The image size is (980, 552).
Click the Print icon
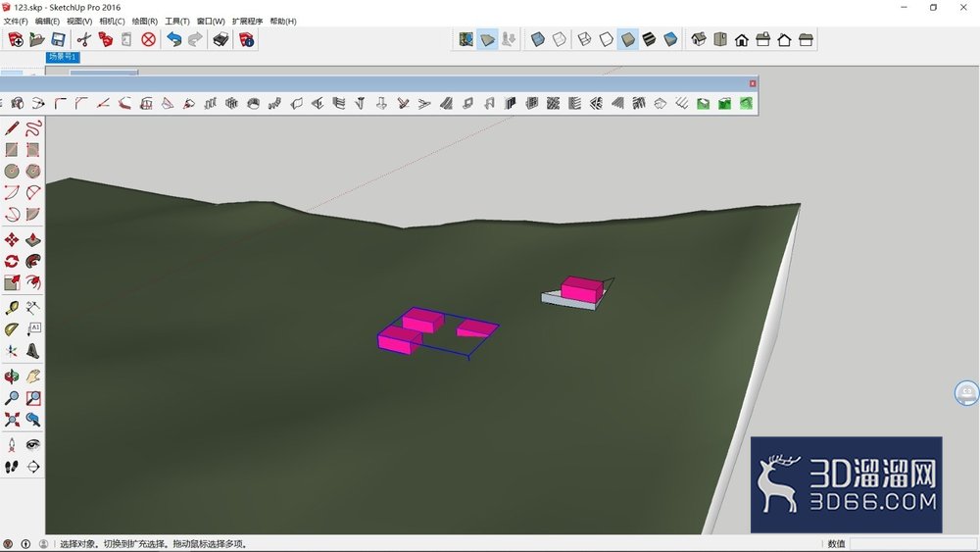(x=220, y=40)
